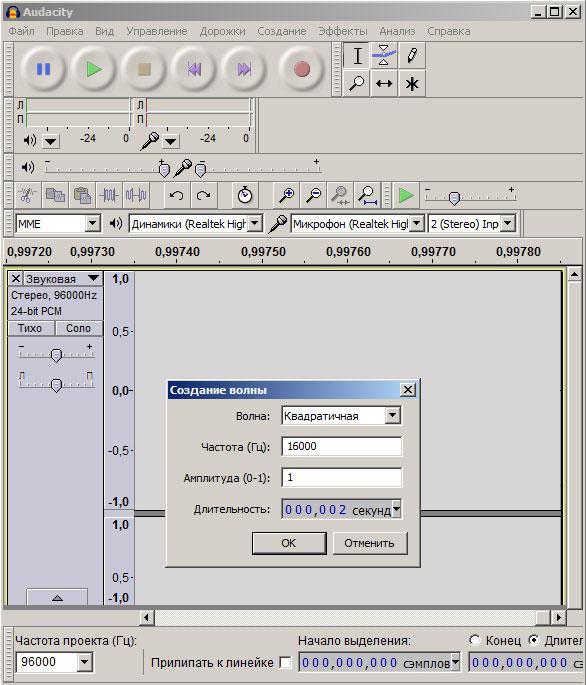
Task: Remove track with the X button
Action: [15, 278]
